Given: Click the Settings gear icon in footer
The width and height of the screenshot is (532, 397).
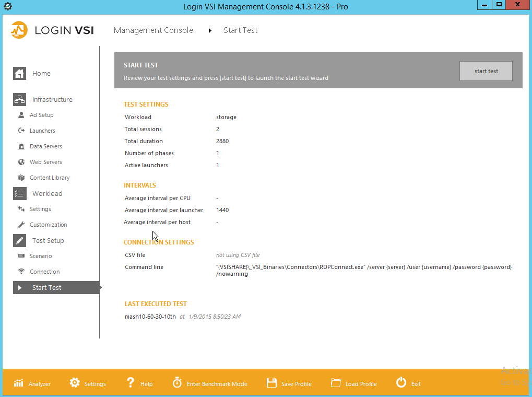Looking at the screenshot, I should point(75,383).
